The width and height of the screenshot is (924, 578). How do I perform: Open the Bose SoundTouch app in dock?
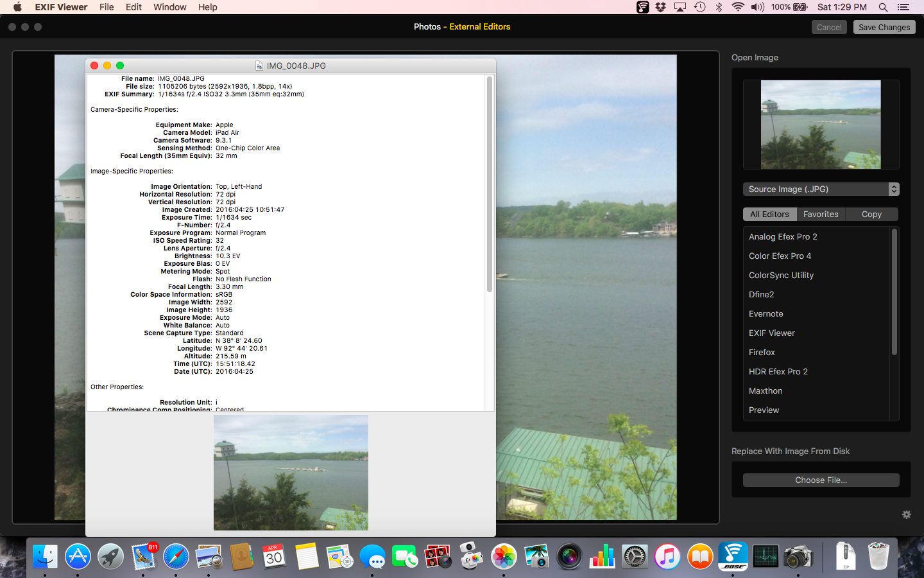pyautogui.click(x=733, y=556)
